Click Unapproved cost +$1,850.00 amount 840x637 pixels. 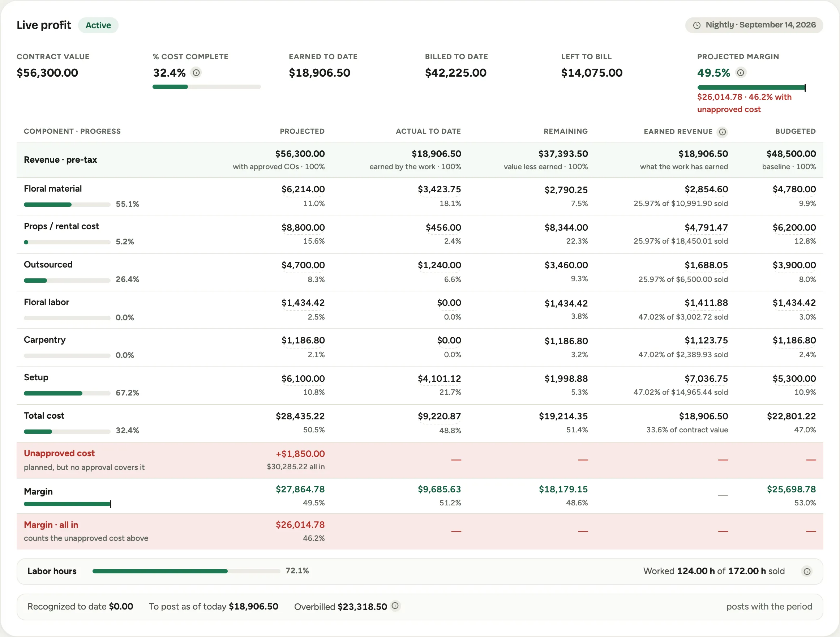click(300, 454)
